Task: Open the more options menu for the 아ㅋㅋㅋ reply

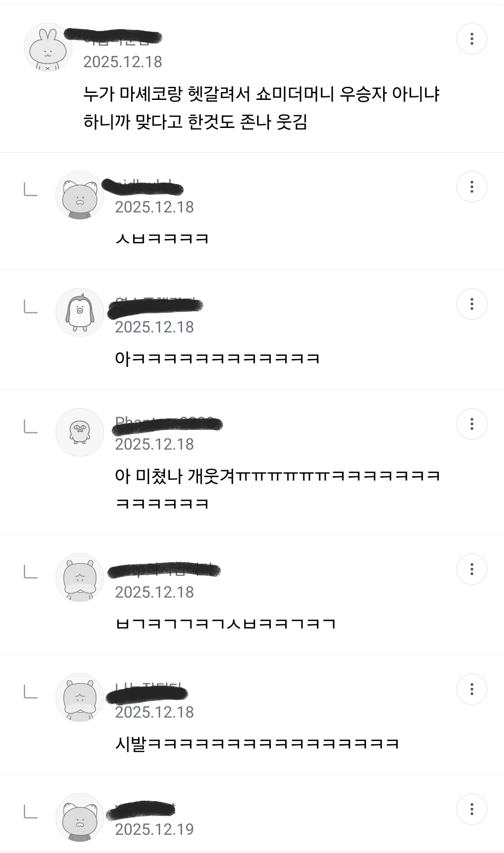Action: [472, 304]
